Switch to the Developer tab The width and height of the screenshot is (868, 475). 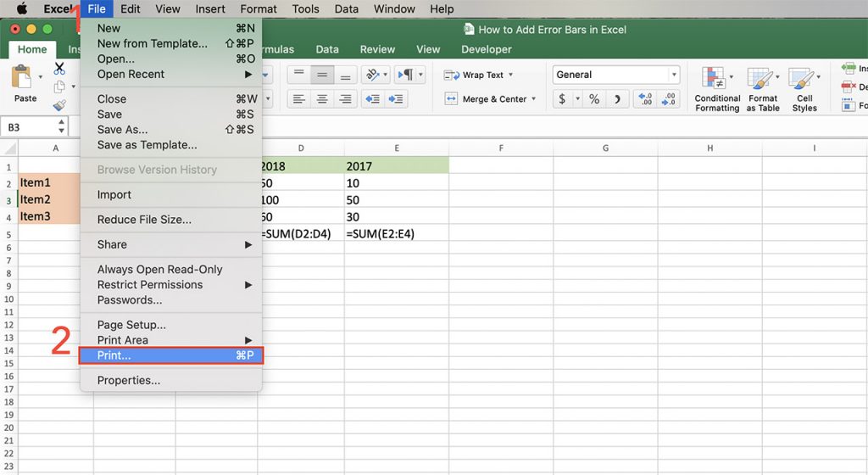[486, 49]
